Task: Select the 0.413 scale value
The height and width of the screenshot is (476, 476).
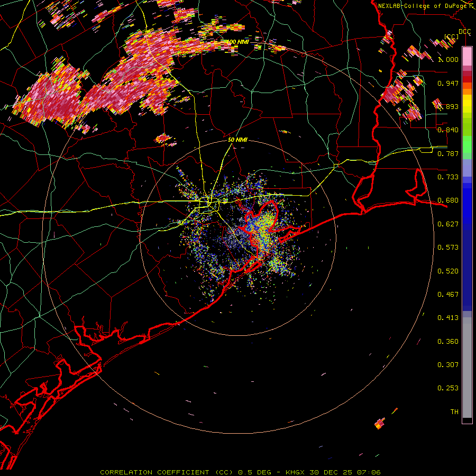Action: point(448,318)
